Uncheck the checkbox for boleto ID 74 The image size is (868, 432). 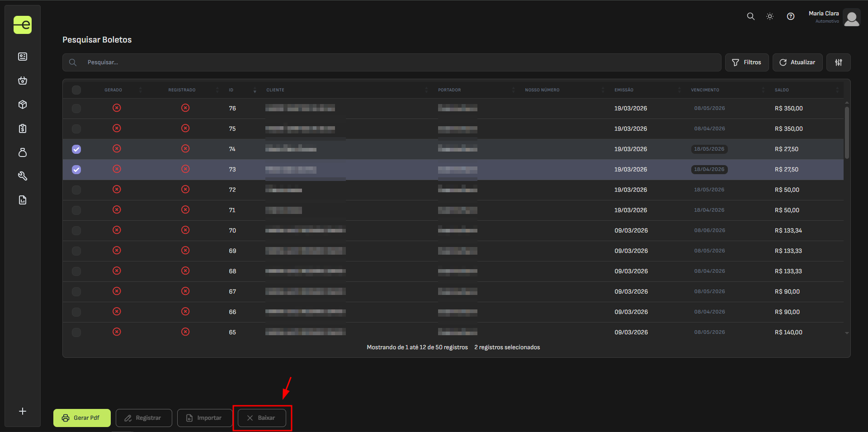(76, 149)
